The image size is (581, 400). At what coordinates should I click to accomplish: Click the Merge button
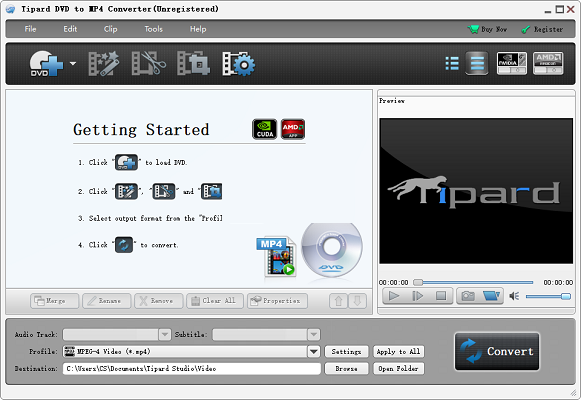(x=54, y=301)
